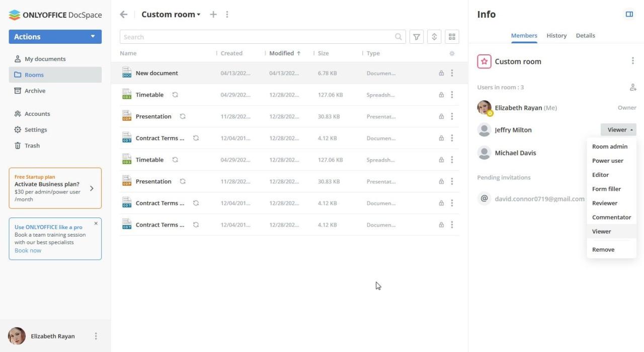Image resolution: width=644 pixels, height=352 pixels.
Task: Pick Reviewer in the role menu
Action: (x=611, y=203)
